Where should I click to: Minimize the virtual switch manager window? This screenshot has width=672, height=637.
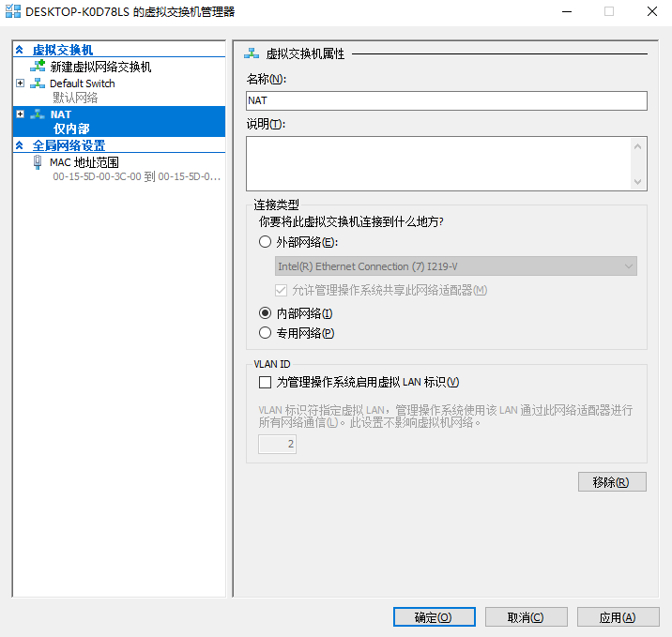[x=567, y=11]
